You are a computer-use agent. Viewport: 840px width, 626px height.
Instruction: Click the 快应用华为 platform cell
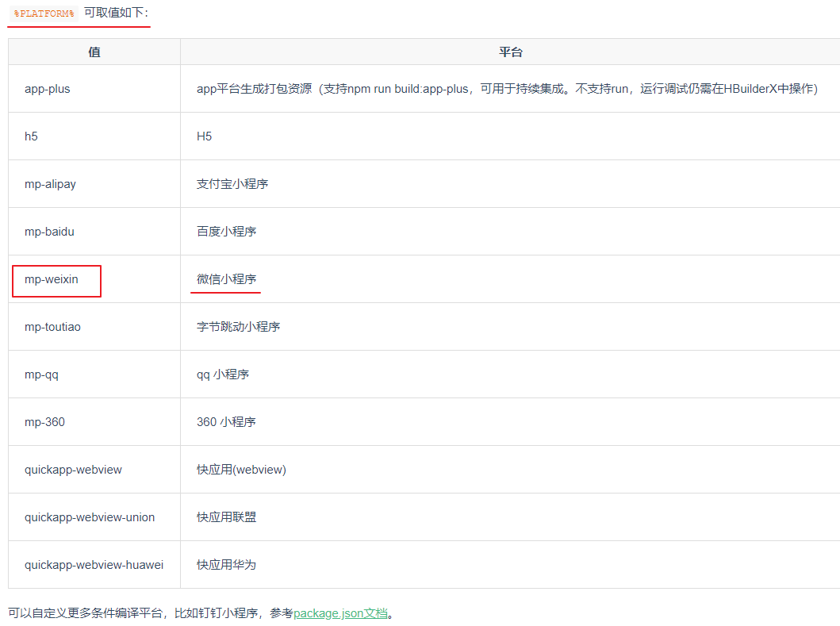tap(510, 565)
